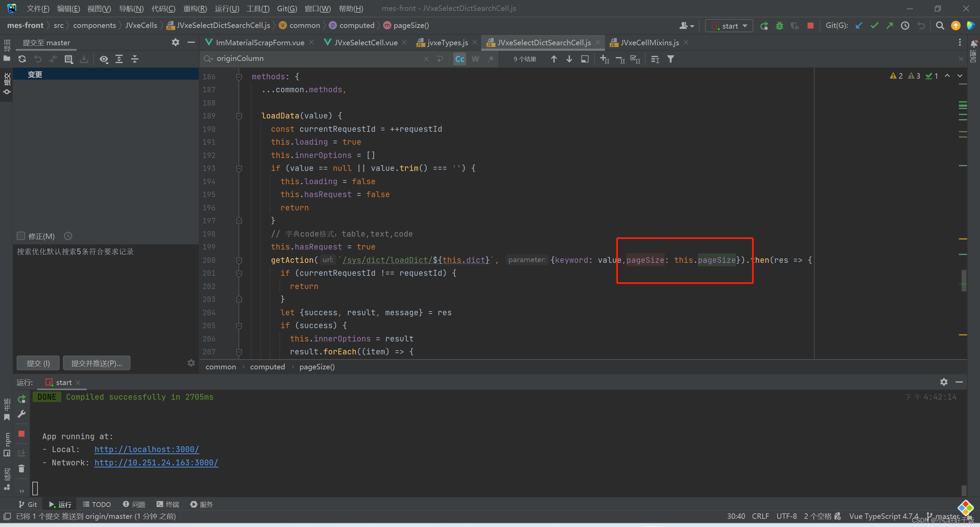Open the 重构(R) menu
980x527 pixels.
point(195,9)
